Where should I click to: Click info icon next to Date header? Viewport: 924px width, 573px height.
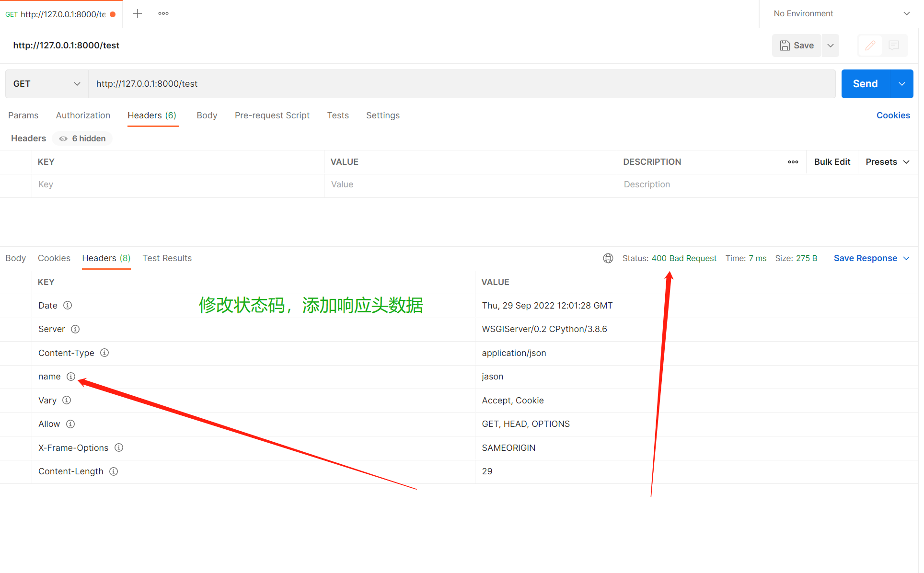68,305
